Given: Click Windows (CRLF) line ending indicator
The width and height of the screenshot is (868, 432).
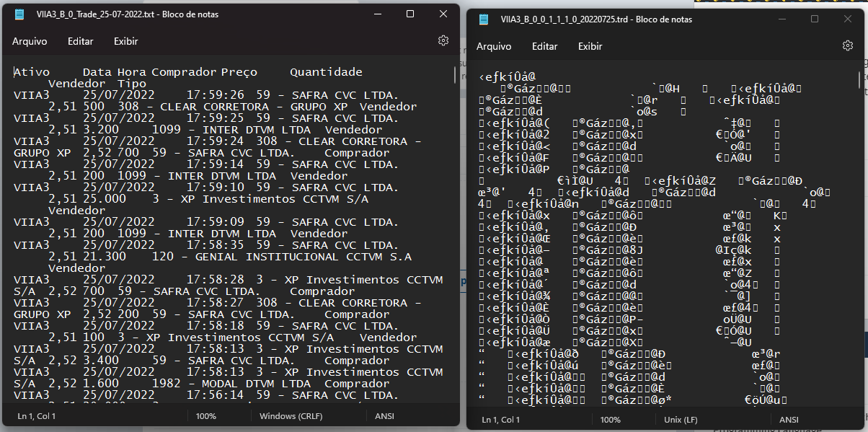Looking at the screenshot, I should tap(291, 416).
